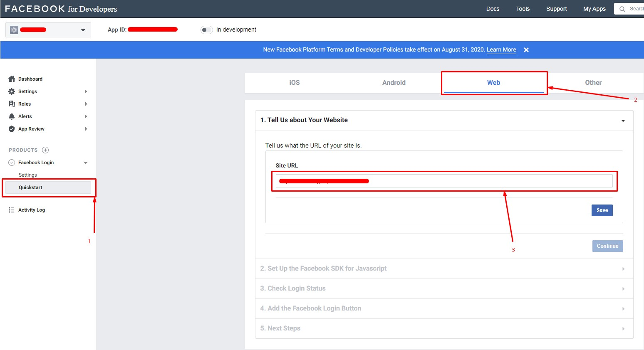The image size is (644, 350).
Task: Open the Activity Log page
Action: coord(32,210)
